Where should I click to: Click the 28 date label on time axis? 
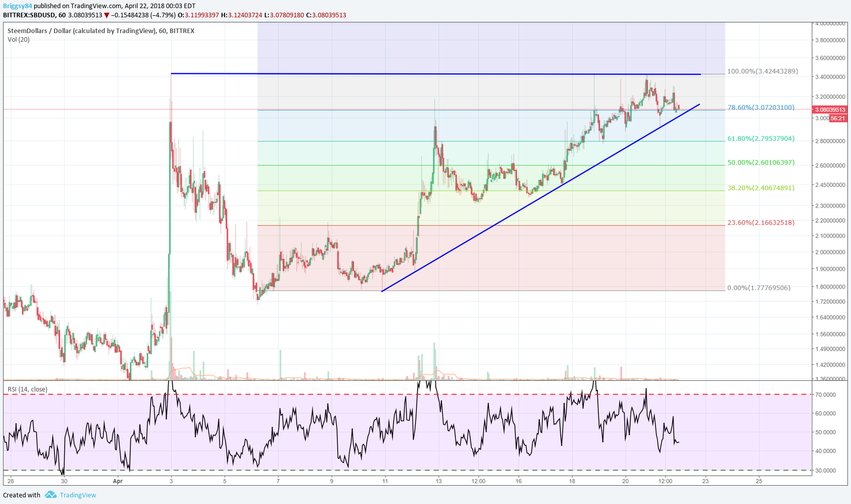(11, 481)
